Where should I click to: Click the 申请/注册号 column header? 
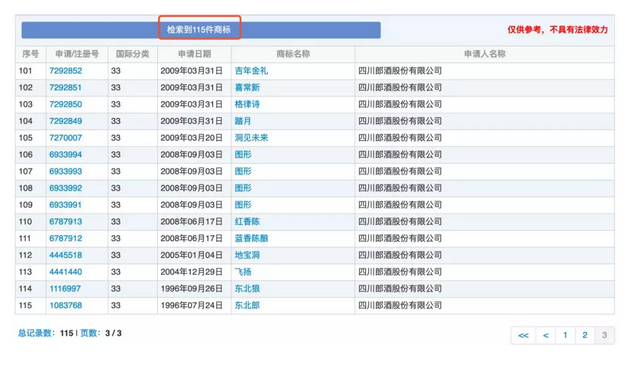(x=77, y=54)
